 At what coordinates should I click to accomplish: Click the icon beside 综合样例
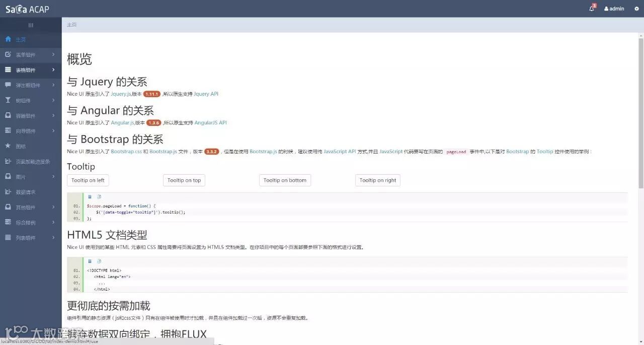[8, 222]
